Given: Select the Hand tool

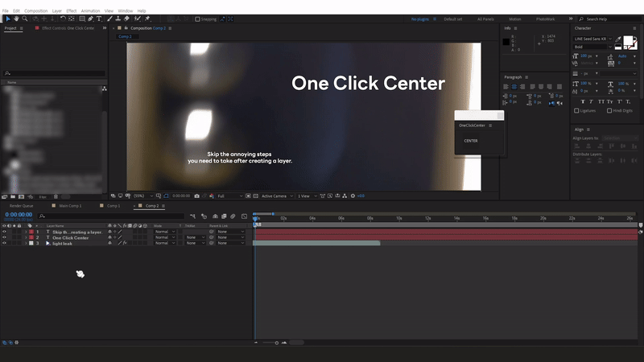Looking at the screenshot, I should [x=15, y=18].
